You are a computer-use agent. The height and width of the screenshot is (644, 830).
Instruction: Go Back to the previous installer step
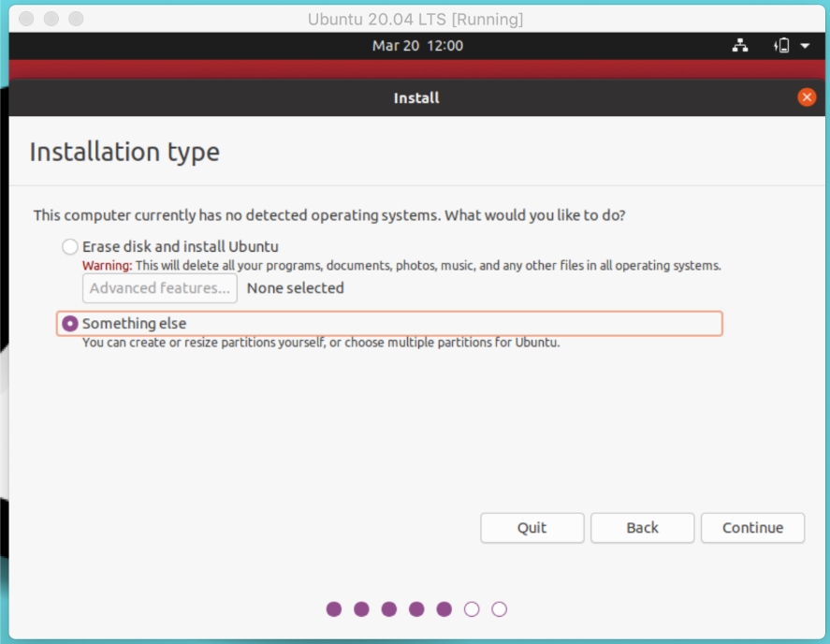[642, 528]
